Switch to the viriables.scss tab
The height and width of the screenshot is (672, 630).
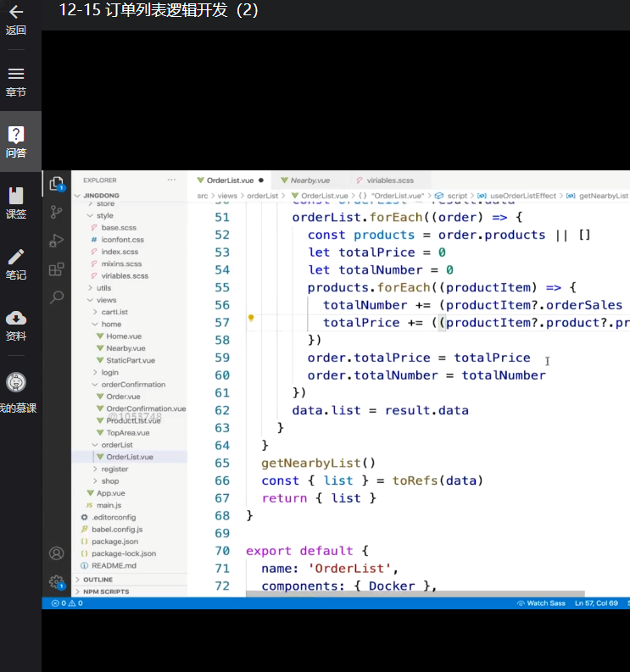pos(390,180)
